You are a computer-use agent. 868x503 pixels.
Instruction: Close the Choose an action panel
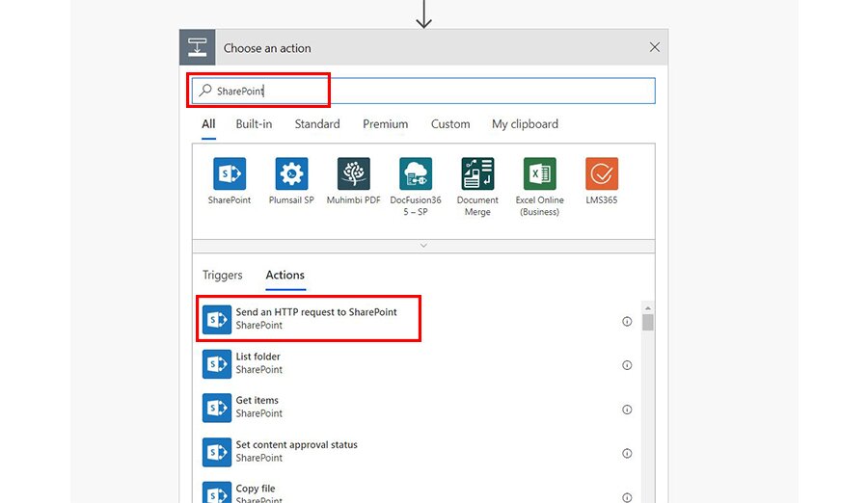coord(654,47)
